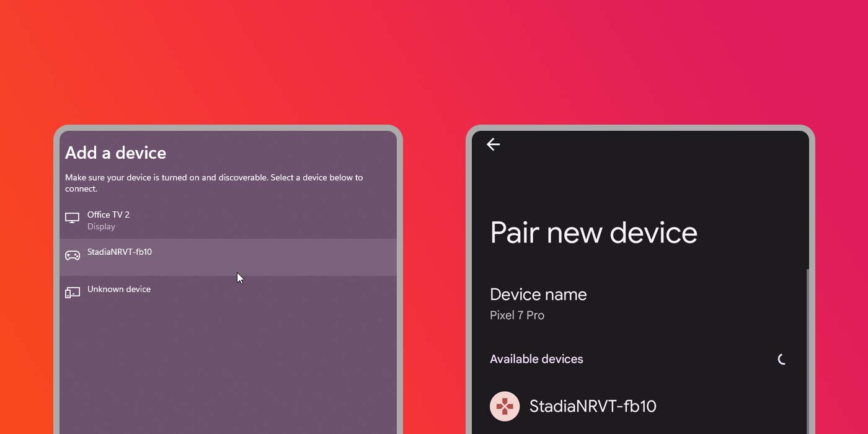The width and height of the screenshot is (868, 434).
Task: Click the scanning spinner beside Available devices
Action: pos(782,359)
